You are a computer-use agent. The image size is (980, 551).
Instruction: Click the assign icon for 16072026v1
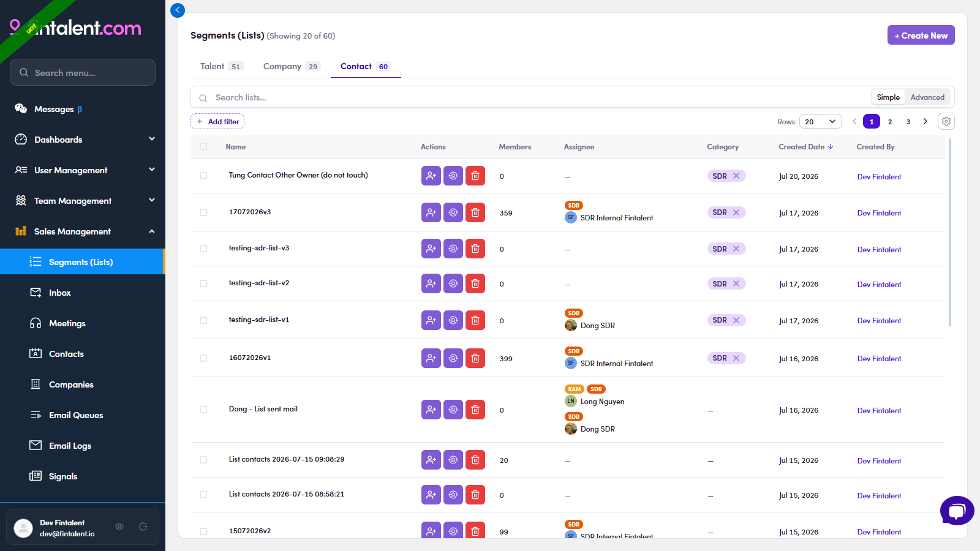click(x=453, y=358)
